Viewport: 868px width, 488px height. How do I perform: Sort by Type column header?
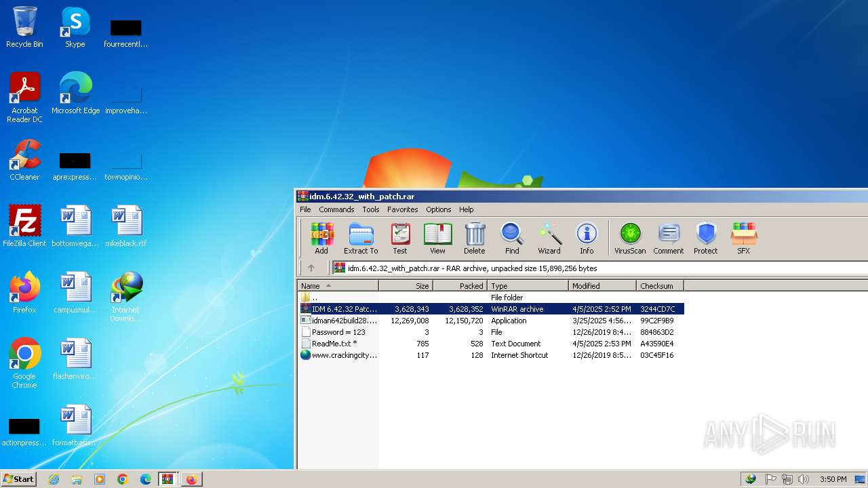[528, 285]
